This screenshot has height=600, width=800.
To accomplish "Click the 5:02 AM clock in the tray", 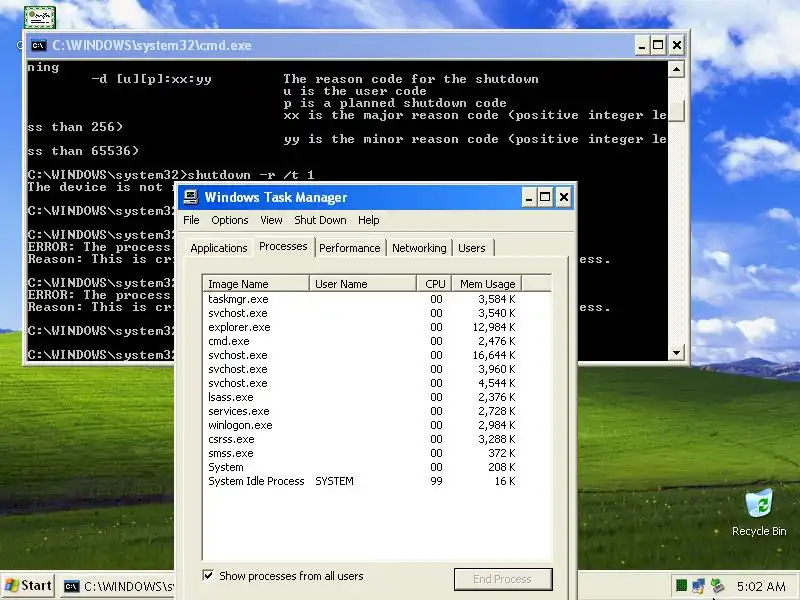I will [x=761, y=586].
